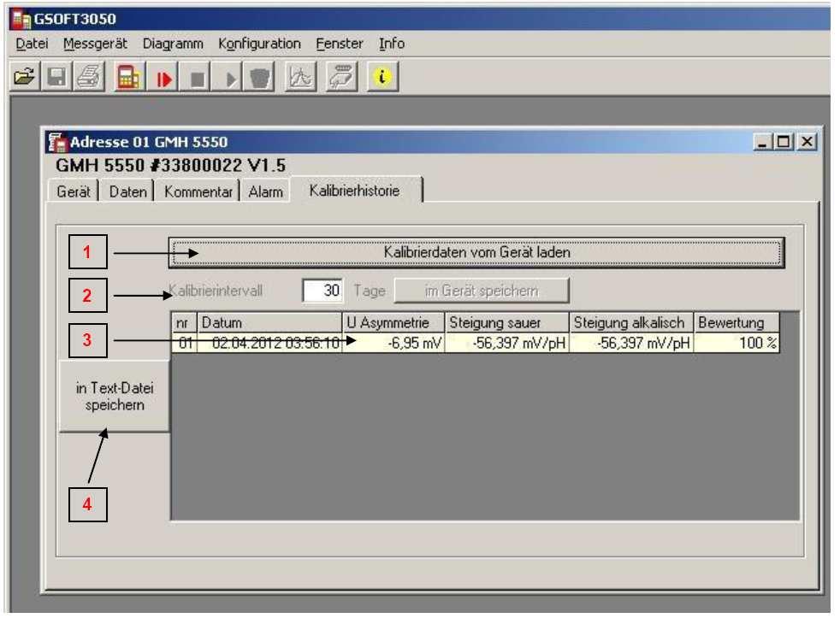Switch to the Kommentar tab
Viewport: 840px width, 624px height.
198,191
